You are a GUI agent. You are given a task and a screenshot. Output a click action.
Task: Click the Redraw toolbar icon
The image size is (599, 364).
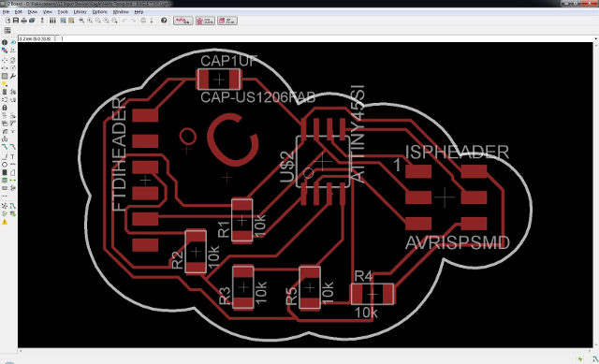pos(106,21)
